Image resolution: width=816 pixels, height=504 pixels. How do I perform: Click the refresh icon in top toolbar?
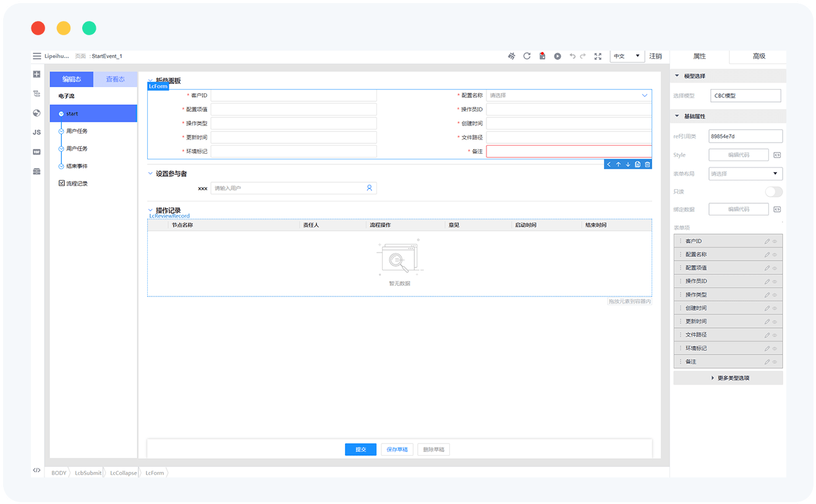(x=527, y=56)
